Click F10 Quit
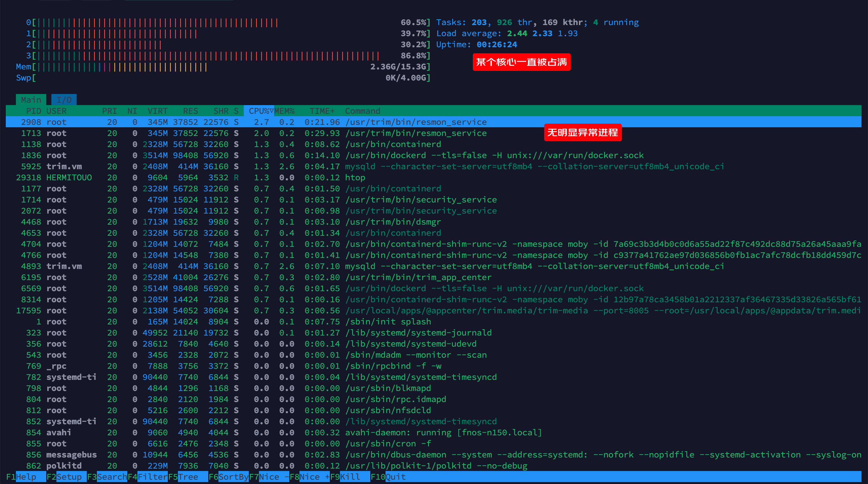 [395, 477]
